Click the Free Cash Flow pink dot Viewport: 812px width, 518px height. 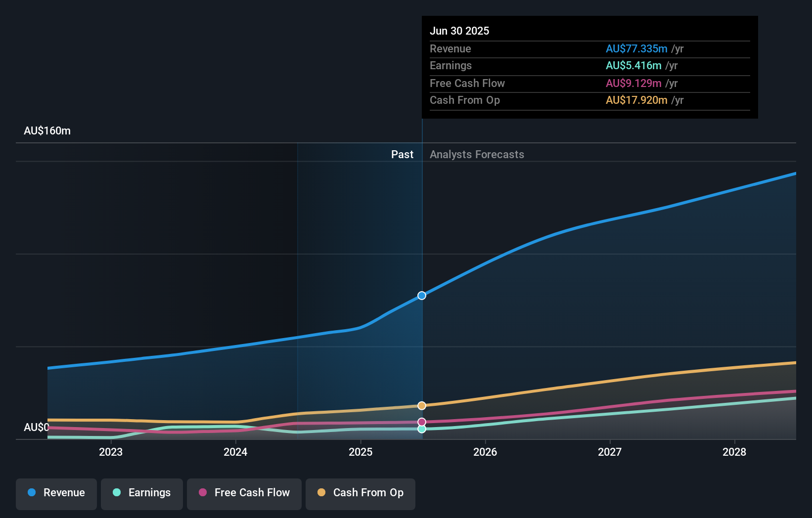pos(203,492)
